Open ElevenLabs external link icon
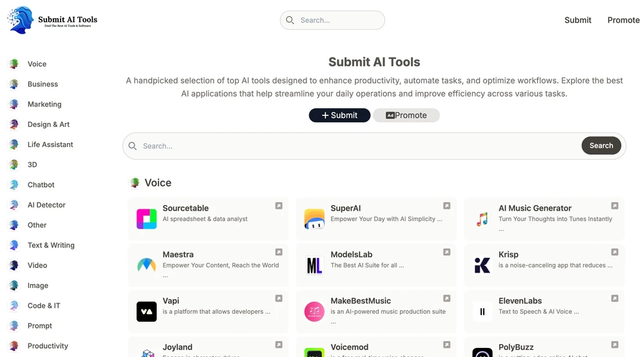 (x=615, y=298)
